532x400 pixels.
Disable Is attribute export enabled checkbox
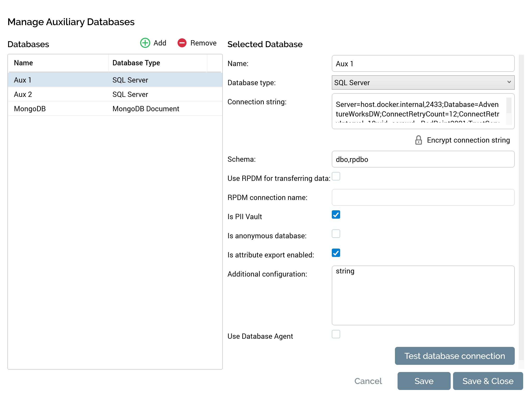pos(336,253)
